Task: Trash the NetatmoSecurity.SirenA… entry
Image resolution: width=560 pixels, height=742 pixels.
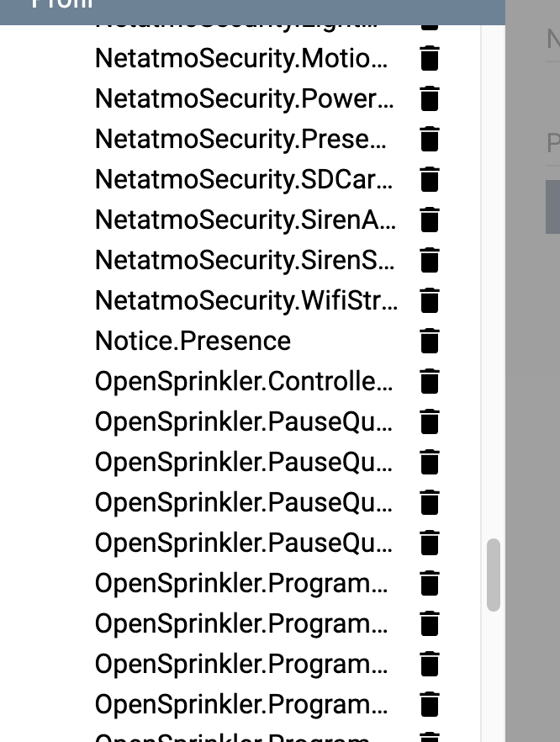Action: (430, 220)
